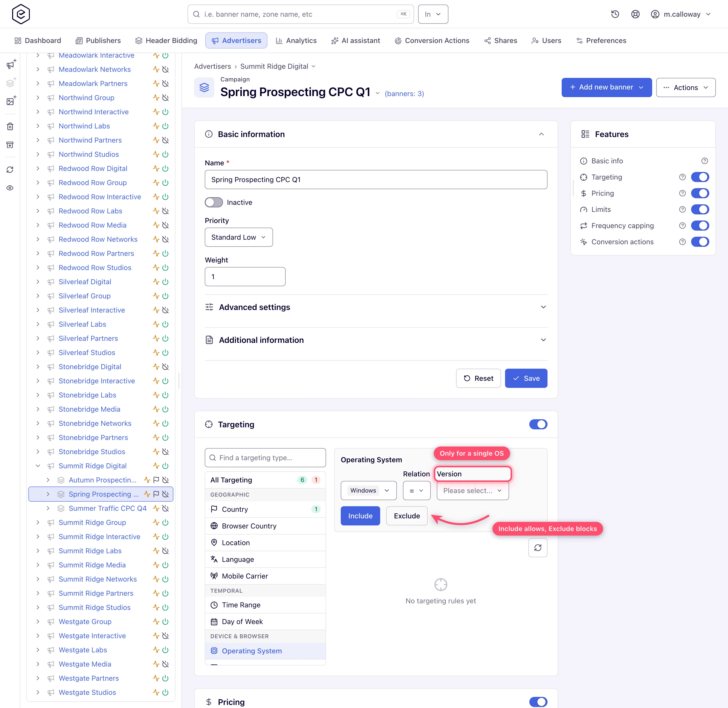Open the help lifebuoy icon
Screen dimensions: 728x708
click(635, 14)
